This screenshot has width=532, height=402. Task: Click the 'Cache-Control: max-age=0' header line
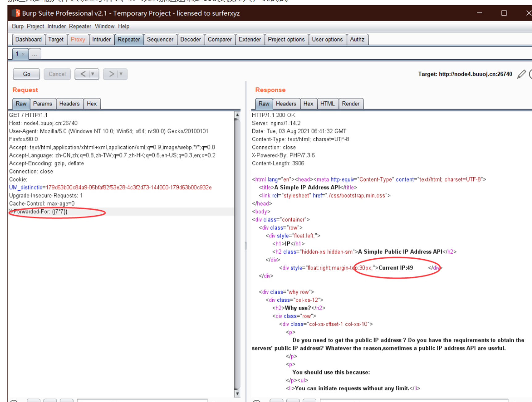42,203
